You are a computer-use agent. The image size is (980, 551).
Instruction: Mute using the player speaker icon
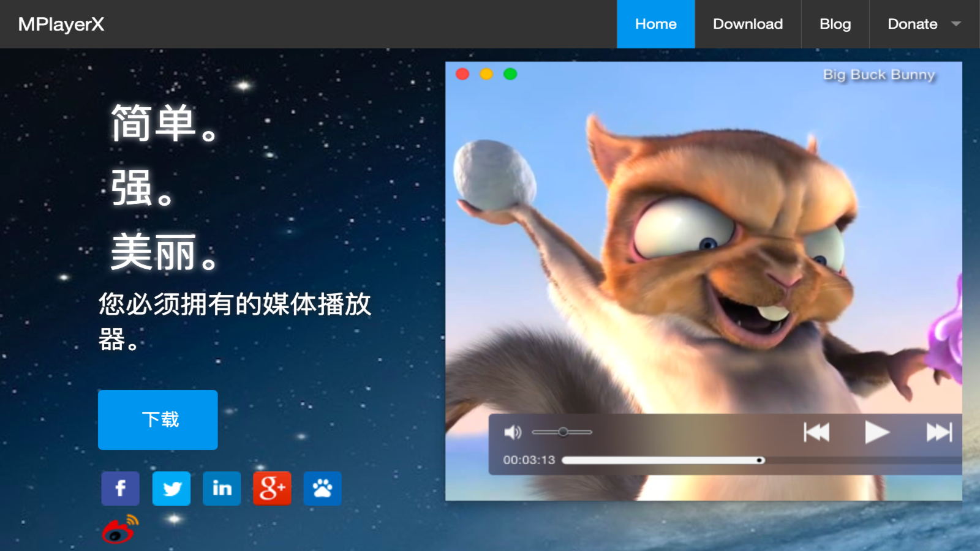[513, 433]
